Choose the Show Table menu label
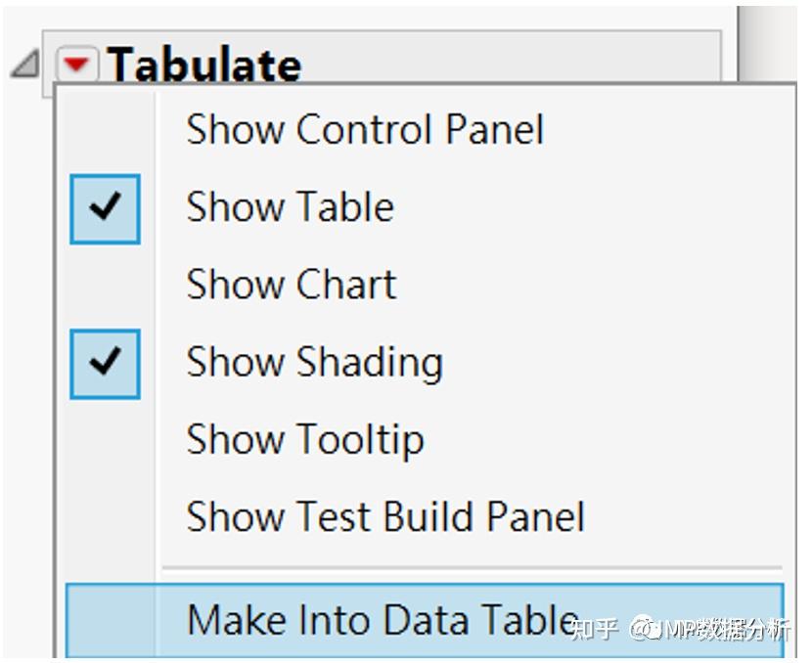This screenshot has height=663, width=812. pos(290,207)
